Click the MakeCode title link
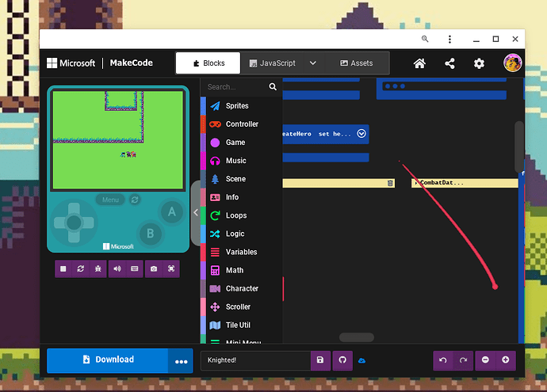This screenshot has height=392, width=547. click(x=131, y=63)
